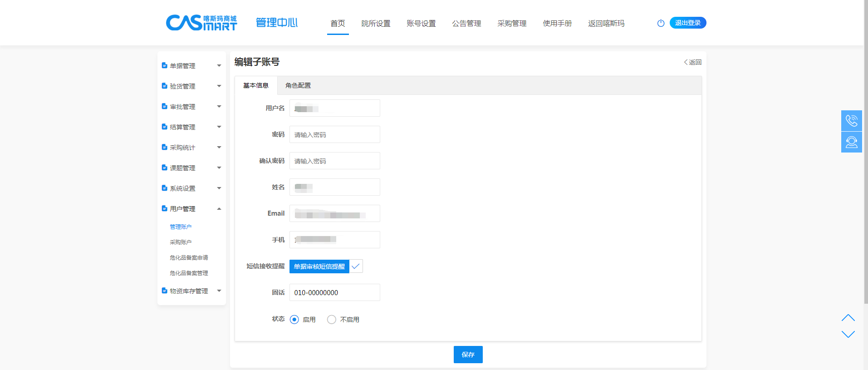Select the 不启用 status radio button

pyautogui.click(x=332, y=320)
